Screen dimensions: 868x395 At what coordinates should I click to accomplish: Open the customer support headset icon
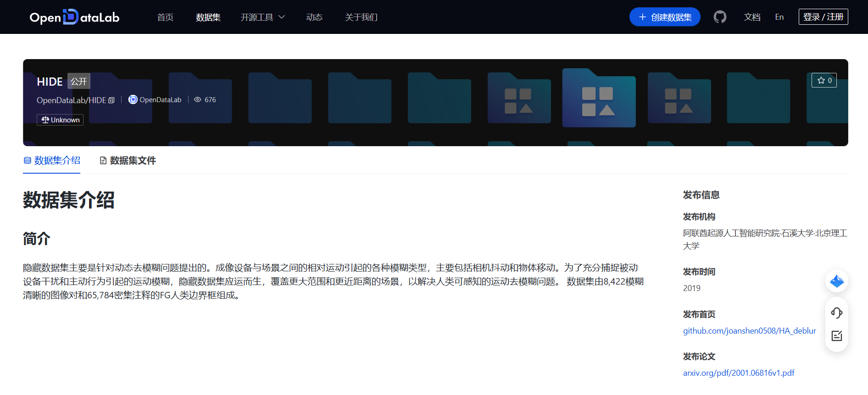pyautogui.click(x=837, y=313)
